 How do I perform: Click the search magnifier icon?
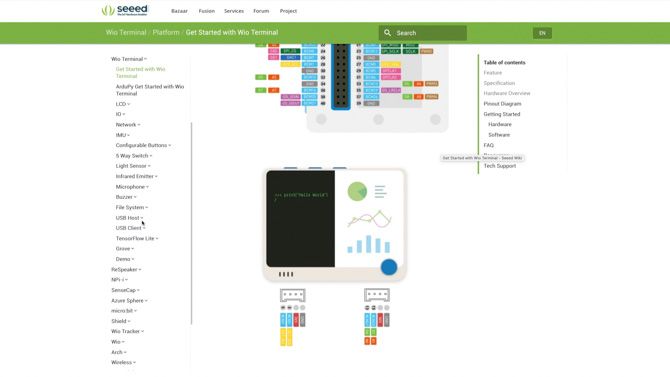(387, 33)
